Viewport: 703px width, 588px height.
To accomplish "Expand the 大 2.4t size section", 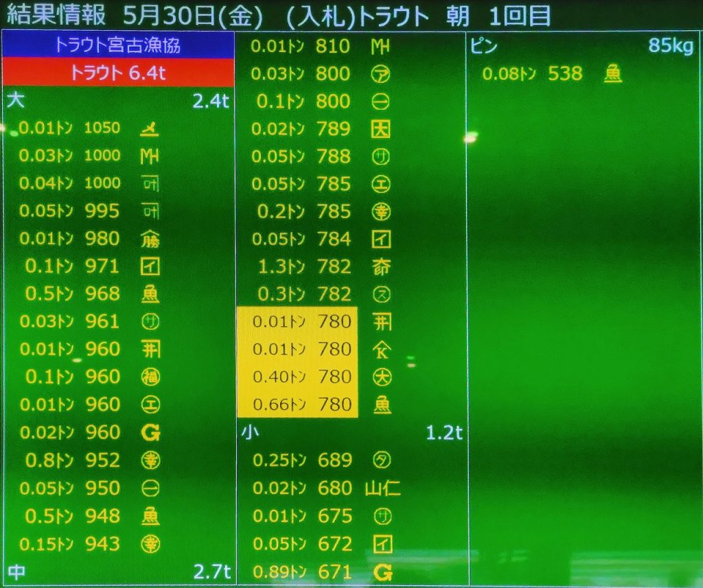I will tap(118, 102).
